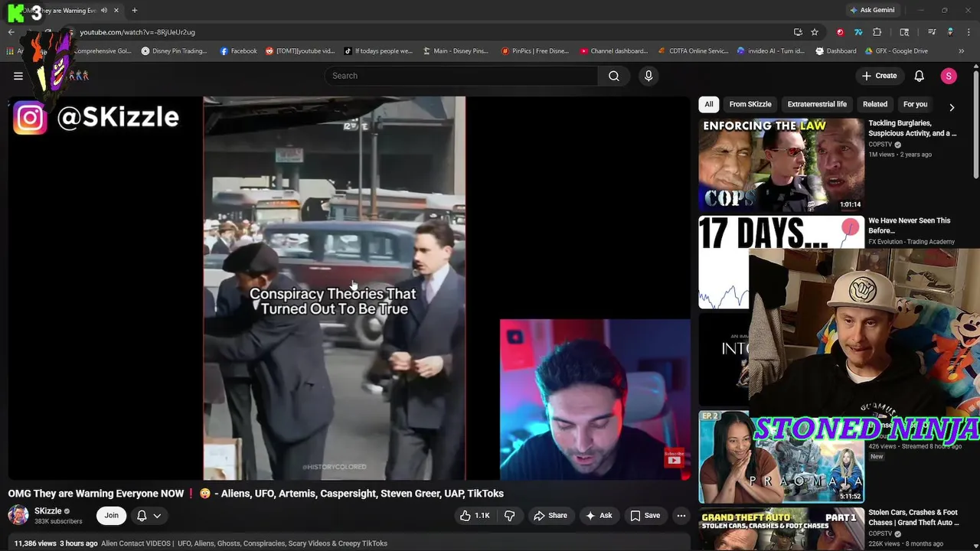Screen dimensions: 980x551
Task: Click the video title text below player
Action: pyautogui.click(x=256, y=494)
